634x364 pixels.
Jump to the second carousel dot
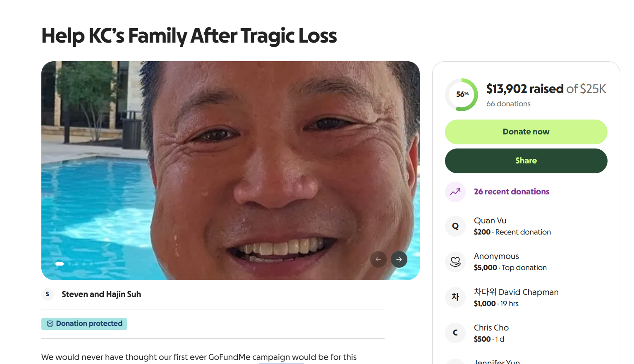pyautogui.click(x=69, y=264)
